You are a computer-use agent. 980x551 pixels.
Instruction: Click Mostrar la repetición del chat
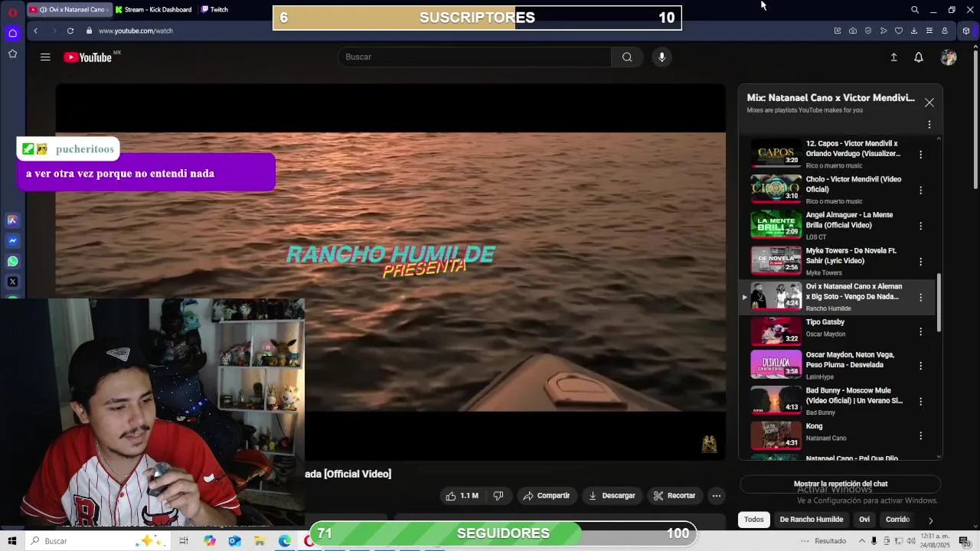(x=841, y=484)
